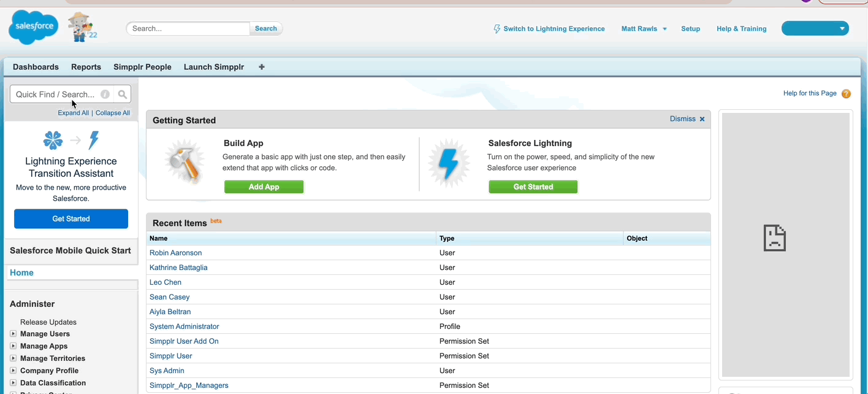Image resolution: width=868 pixels, height=394 pixels.
Task: Open recent item Leo Chen
Action: tap(166, 282)
